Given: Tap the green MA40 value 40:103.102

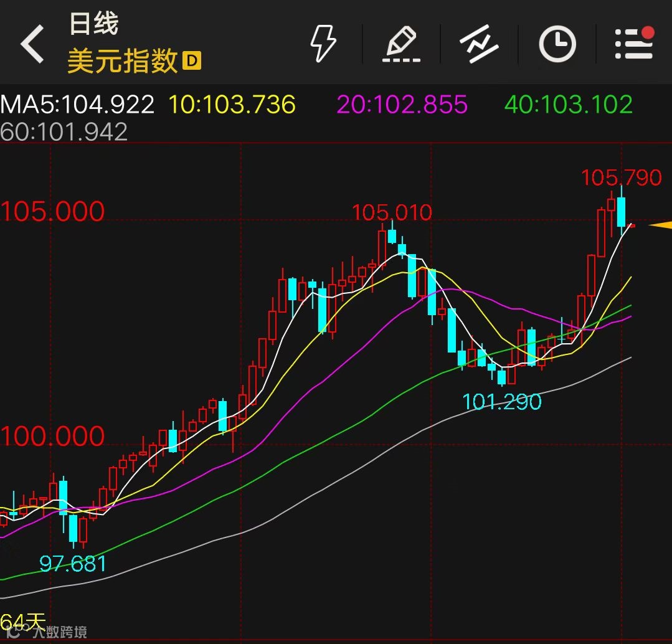Looking at the screenshot, I should [x=568, y=105].
